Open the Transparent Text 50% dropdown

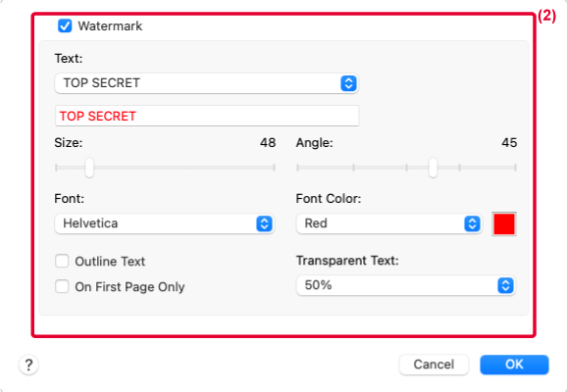[x=406, y=285]
